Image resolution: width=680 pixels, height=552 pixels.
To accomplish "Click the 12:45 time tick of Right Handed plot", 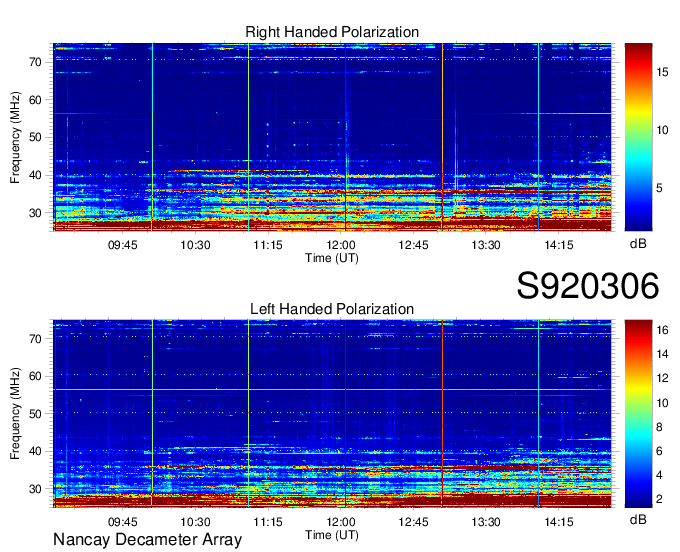I will tap(413, 245).
